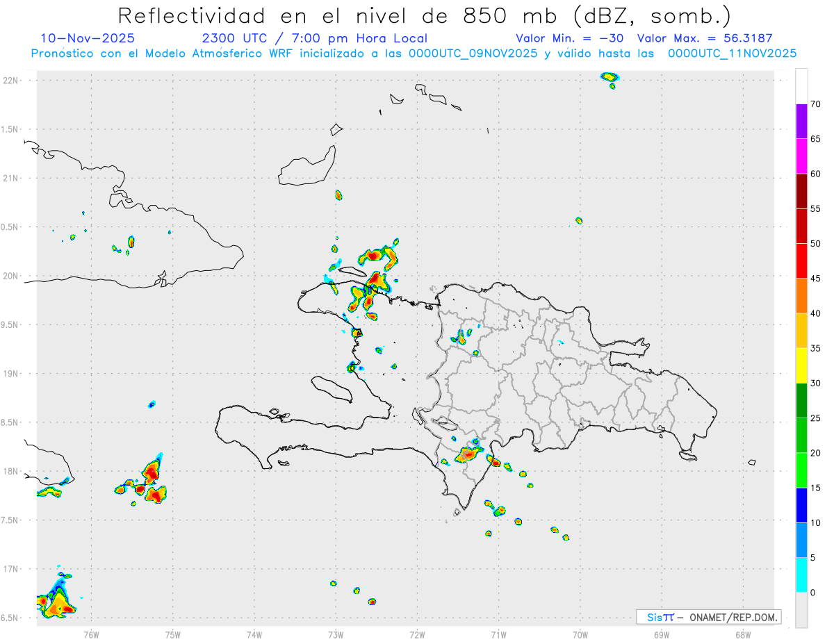Click the WRF model forecast subtitle line

coord(414,53)
